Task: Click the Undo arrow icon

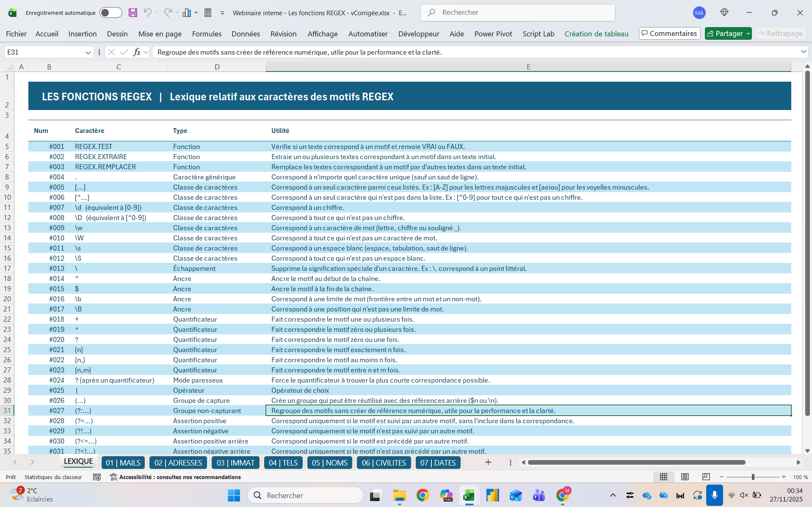Action: coord(147,13)
